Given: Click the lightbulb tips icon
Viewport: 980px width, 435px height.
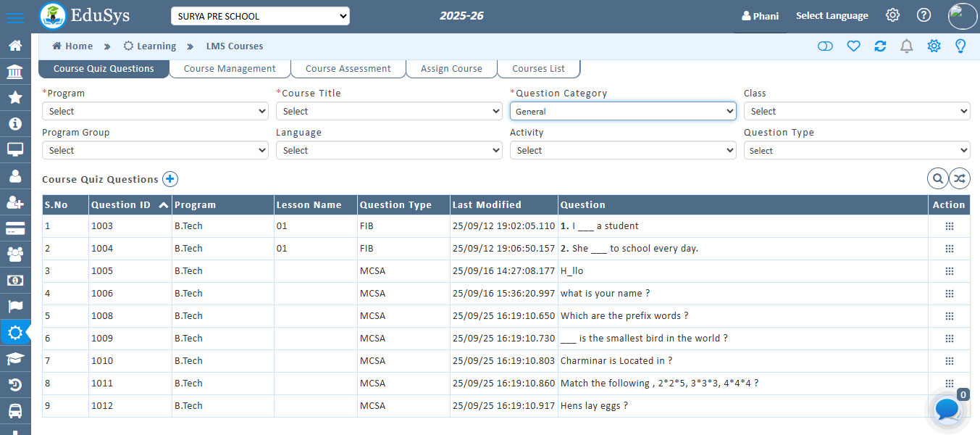Looking at the screenshot, I should click(x=960, y=46).
